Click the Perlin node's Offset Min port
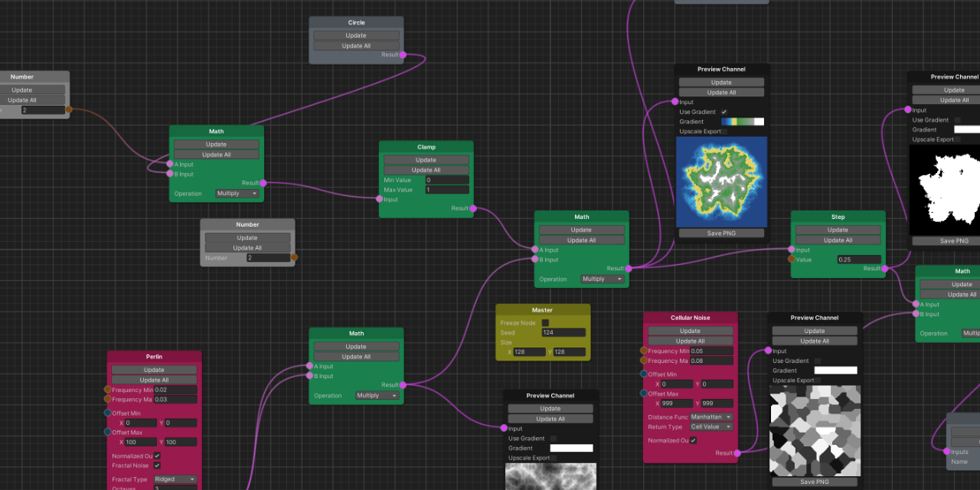The height and width of the screenshot is (490, 980). (107, 413)
